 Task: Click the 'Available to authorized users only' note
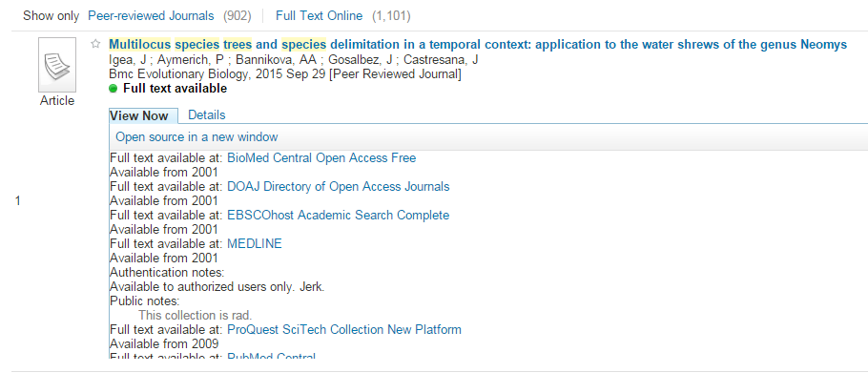tap(217, 287)
